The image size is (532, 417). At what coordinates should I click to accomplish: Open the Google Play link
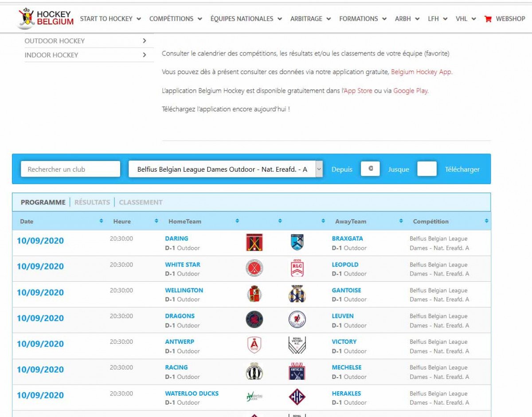(x=411, y=90)
